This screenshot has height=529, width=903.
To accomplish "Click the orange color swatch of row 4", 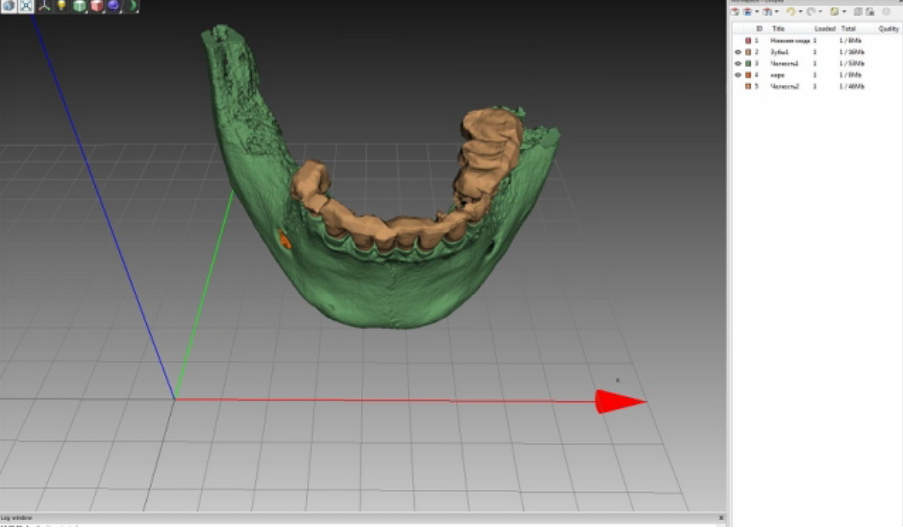I will 748,75.
